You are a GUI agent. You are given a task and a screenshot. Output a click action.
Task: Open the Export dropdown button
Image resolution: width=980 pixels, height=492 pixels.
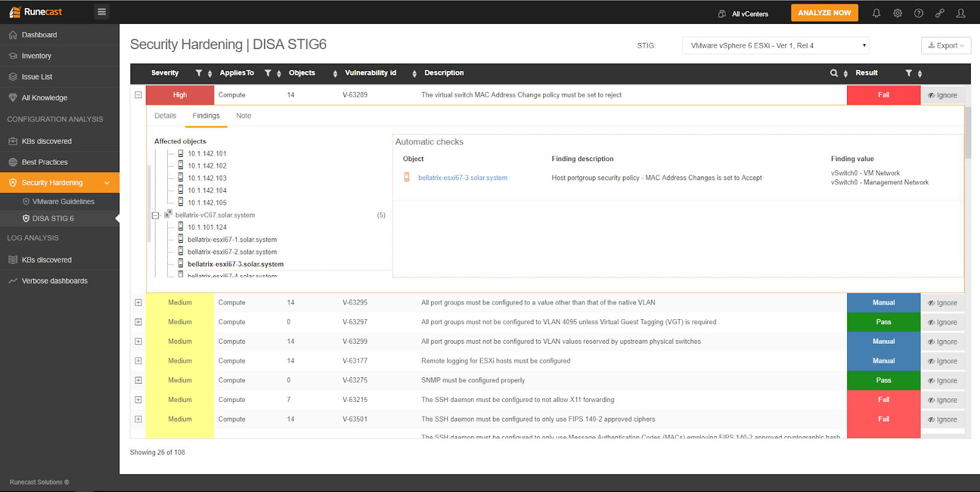click(946, 45)
